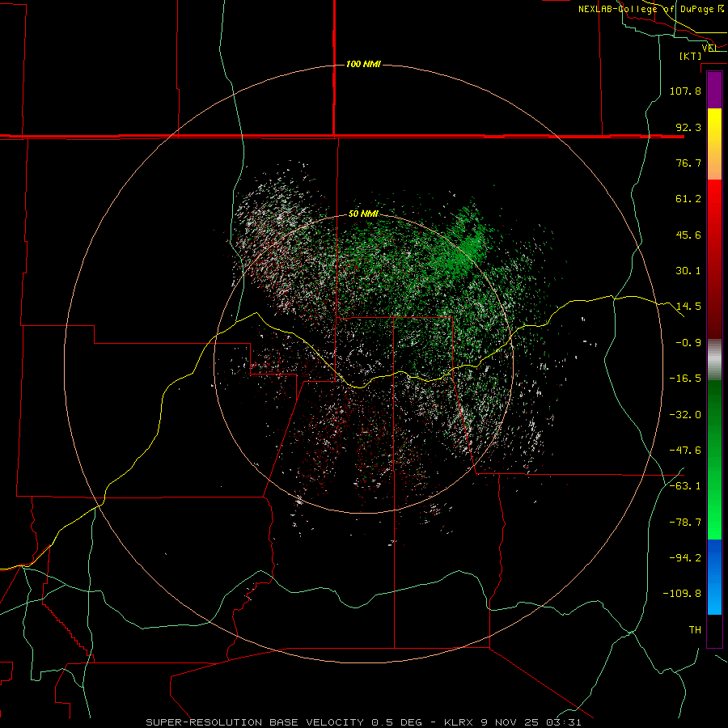Screen dimensions: 728x728
Task: Click the blue segment of the color bar
Action: pos(714,577)
